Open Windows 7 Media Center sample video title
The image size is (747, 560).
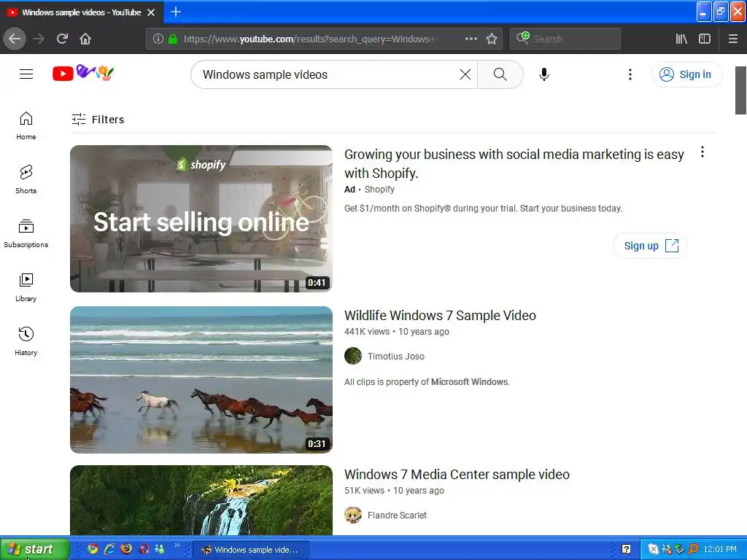457,474
